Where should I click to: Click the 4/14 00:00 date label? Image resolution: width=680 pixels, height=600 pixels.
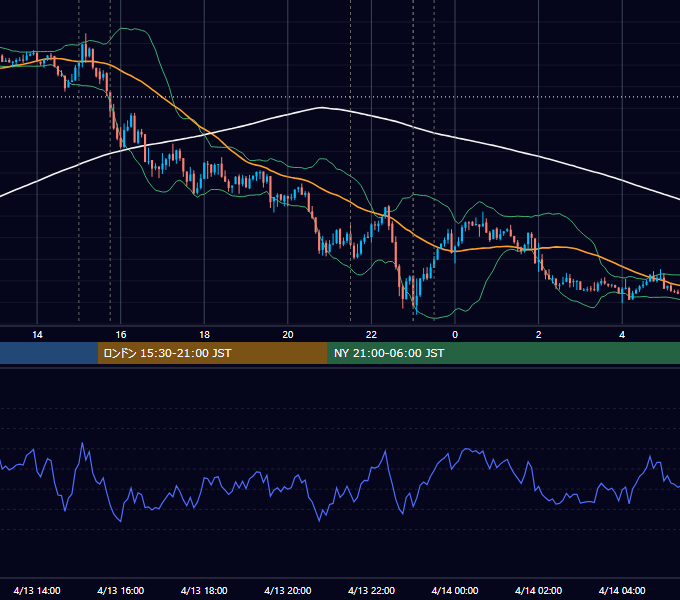tap(455, 590)
